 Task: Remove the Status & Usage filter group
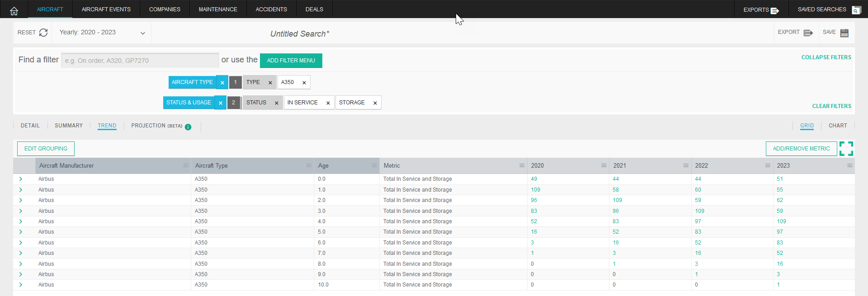pyautogui.click(x=221, y=103)
